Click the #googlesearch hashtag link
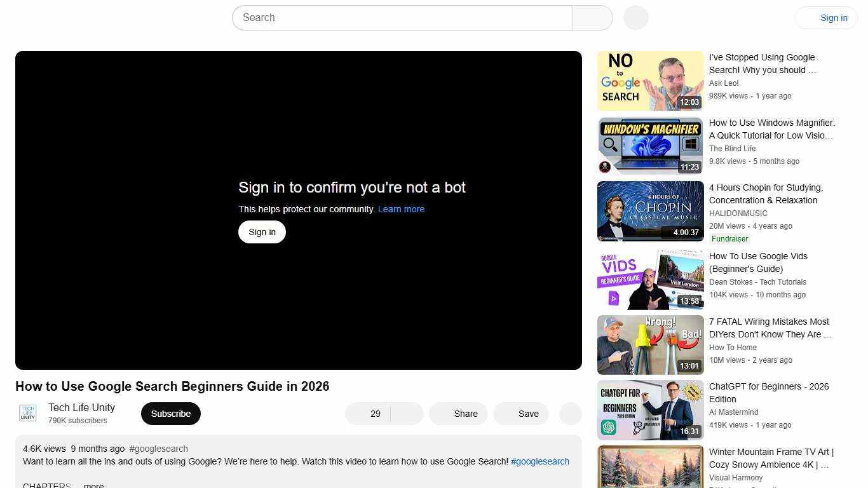Screen dimensions: 868x488 click(539, 461)
